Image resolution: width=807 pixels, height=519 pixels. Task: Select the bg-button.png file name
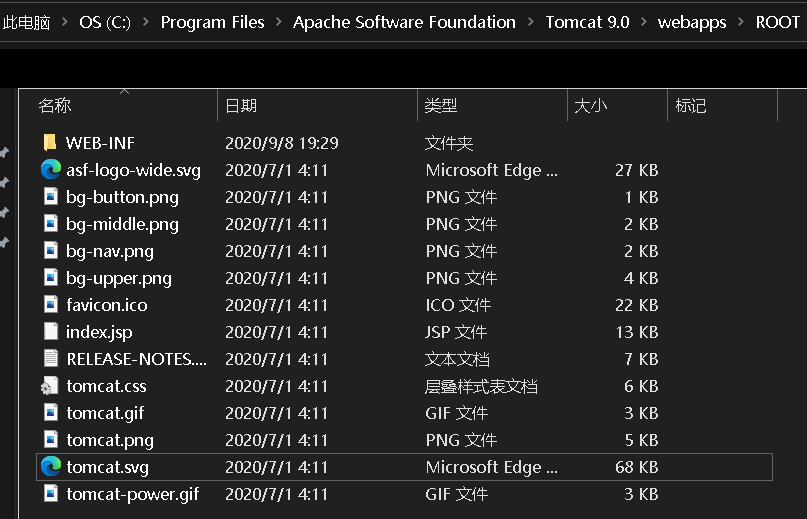tap(122, 197)
